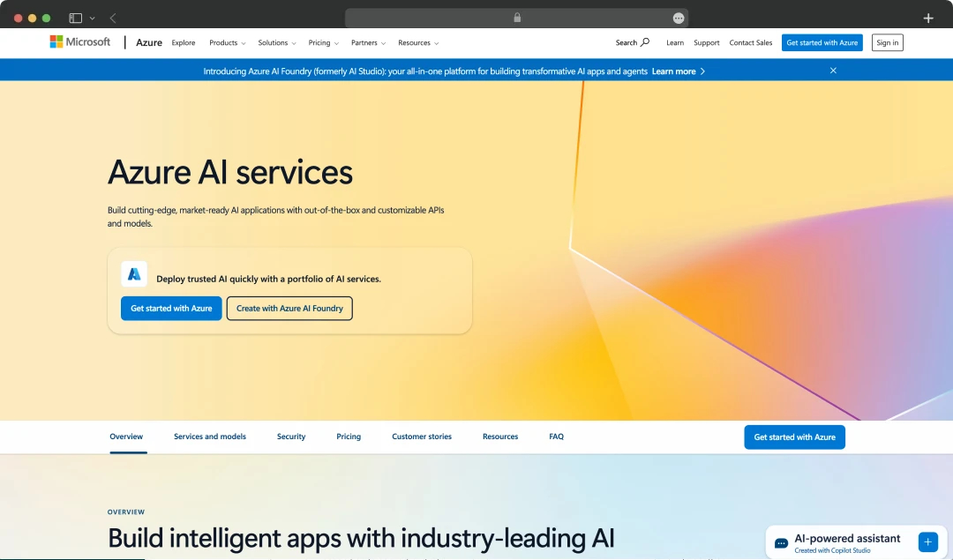This screenshot has width=953, height=560.
Task: Open the FAQ tab
Action: click(x=556, y=437)
